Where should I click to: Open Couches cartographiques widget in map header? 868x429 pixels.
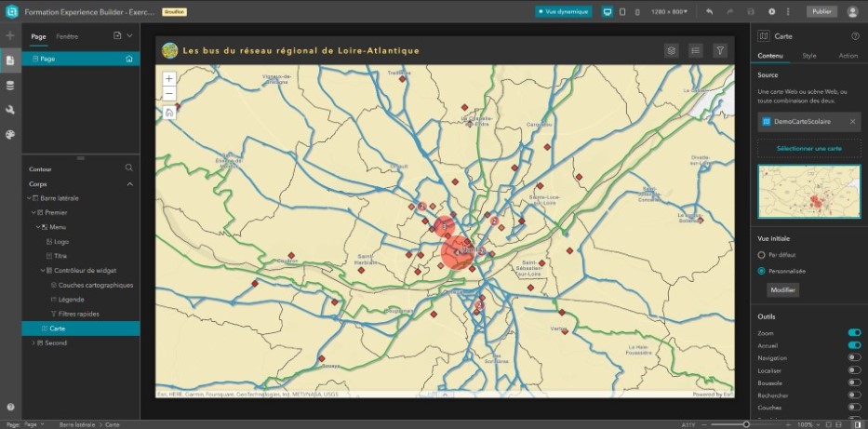(x=672, y=51)
